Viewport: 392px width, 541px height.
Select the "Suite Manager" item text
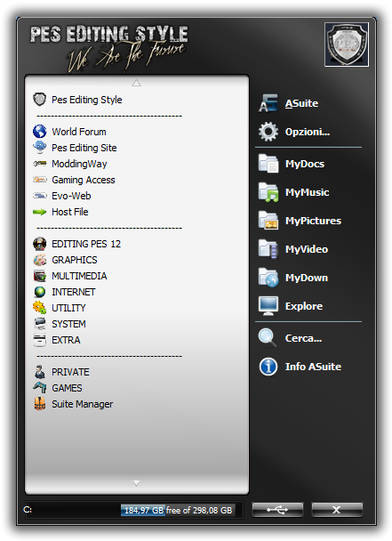[x=82, y=404]
